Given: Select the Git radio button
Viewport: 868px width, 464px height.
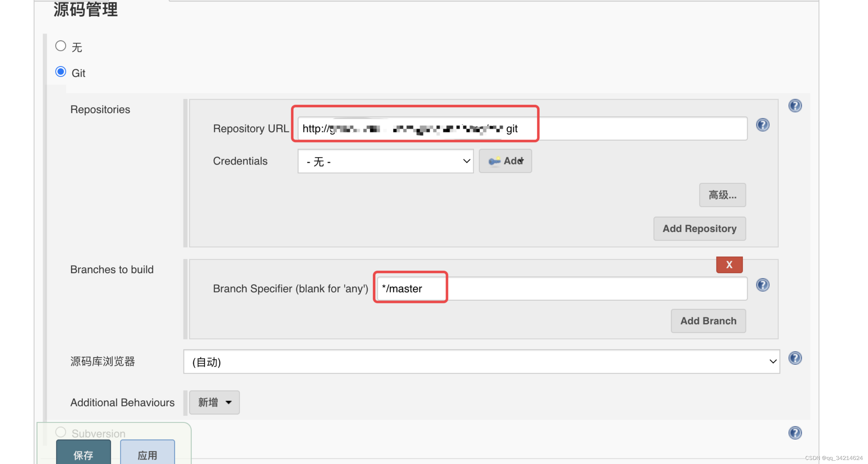Looking at the screenshot, I should 61,72.
